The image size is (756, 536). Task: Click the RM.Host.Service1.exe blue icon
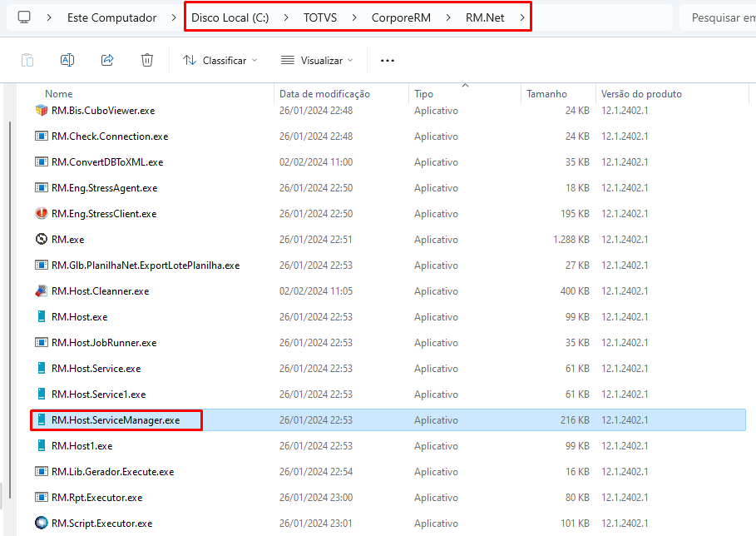tap(42, 395)
